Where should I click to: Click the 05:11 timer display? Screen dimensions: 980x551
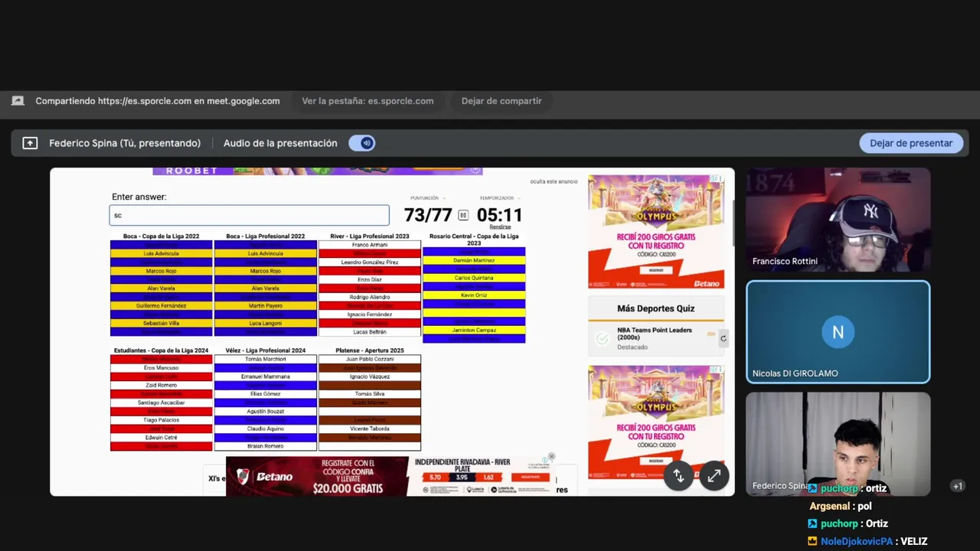[499, 216]
